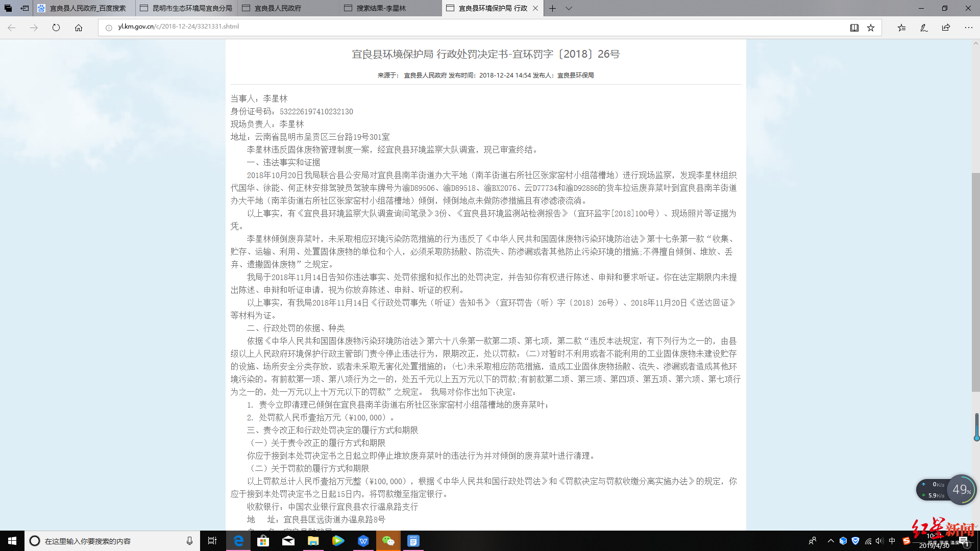The image size is (980, 551).
Task: Open the network Wi-Fi tray icon
Action: coord(868,541)
